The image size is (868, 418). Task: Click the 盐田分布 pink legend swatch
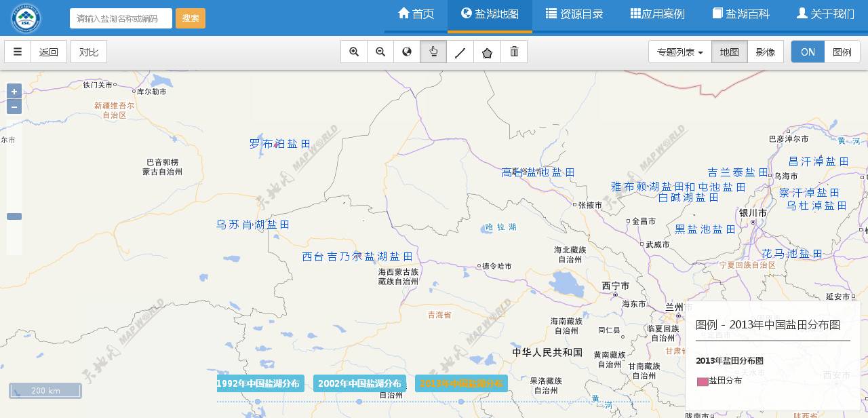(703, 381)
